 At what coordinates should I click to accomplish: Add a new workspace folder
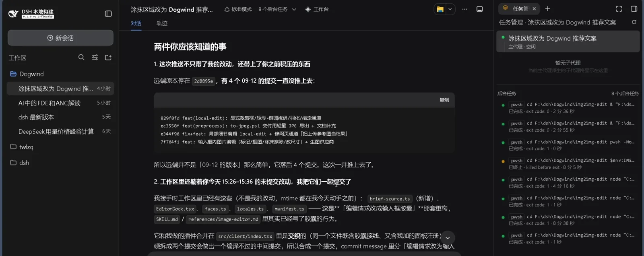tap(108, 58)
